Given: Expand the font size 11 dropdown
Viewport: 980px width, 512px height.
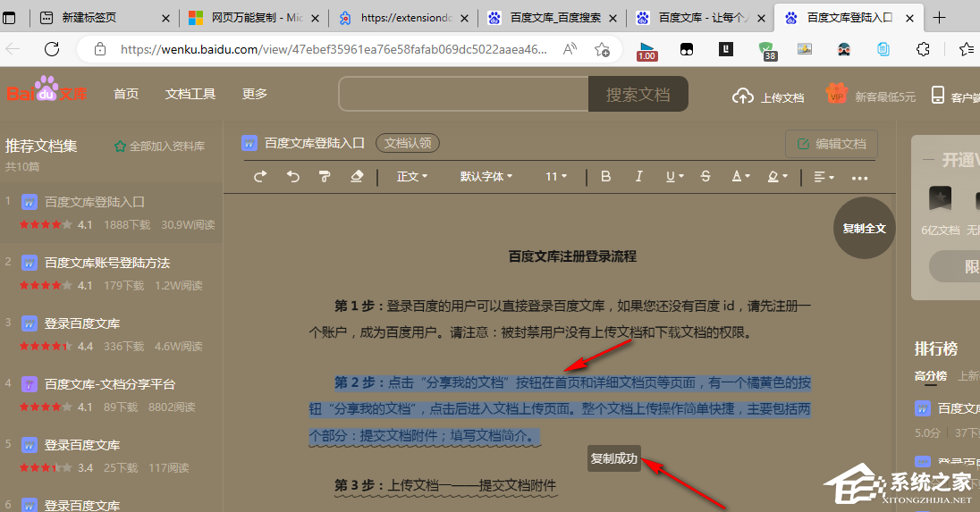Looking at the screenshot, I should coord(556,177).
